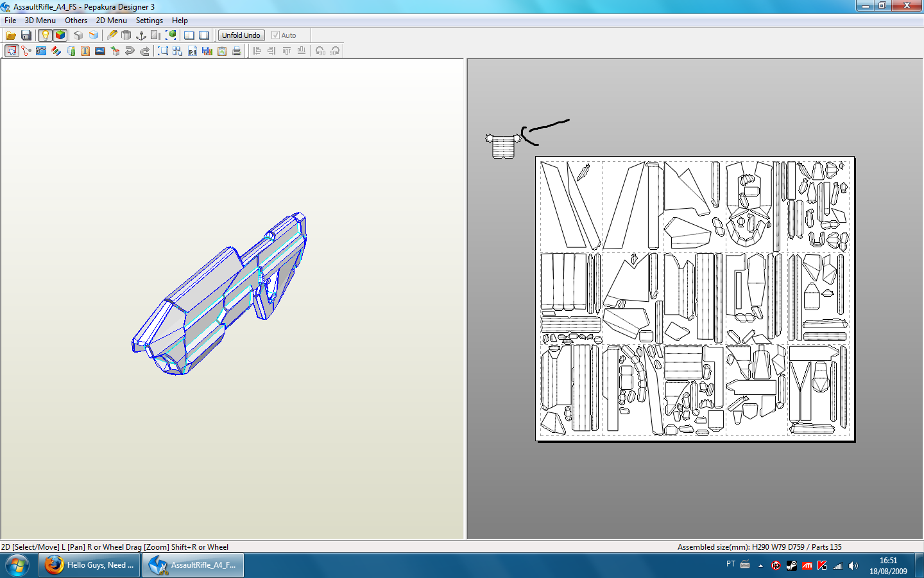
Task: Open the 3D Menu
Action: tap(40, 21)
